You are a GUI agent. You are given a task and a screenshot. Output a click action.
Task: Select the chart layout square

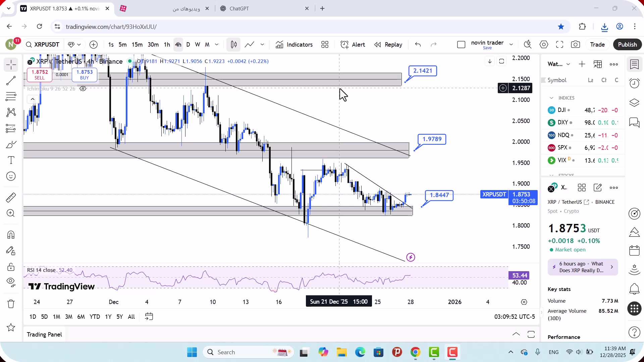tap(461, 45)
